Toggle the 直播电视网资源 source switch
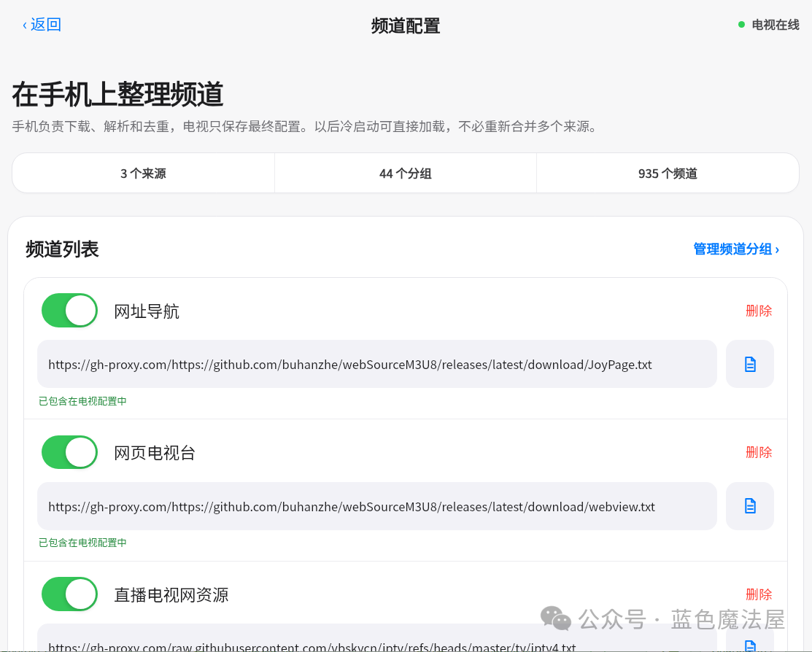 pos(69,594)
